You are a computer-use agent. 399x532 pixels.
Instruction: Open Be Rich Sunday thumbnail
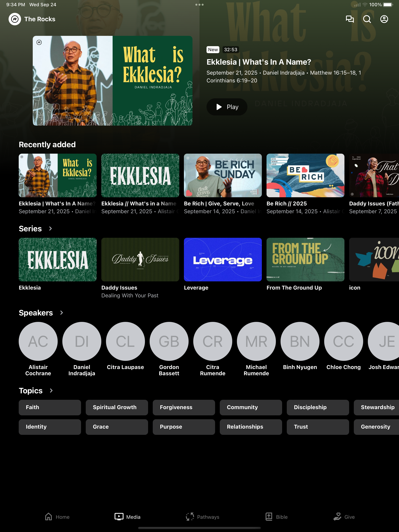(223, 175)
